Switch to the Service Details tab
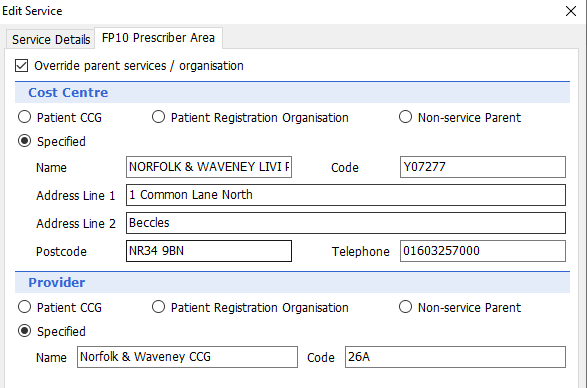Image resolution: width=587 pixels, height=388 pixels. [51, 39]
